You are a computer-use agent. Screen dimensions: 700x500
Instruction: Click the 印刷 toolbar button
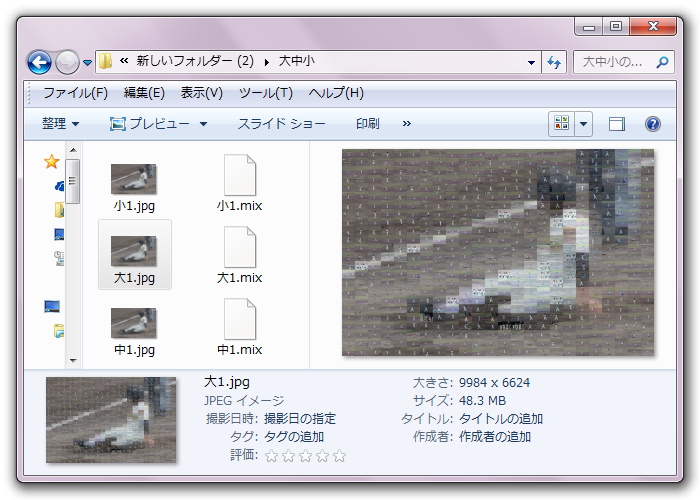point(367,123)
